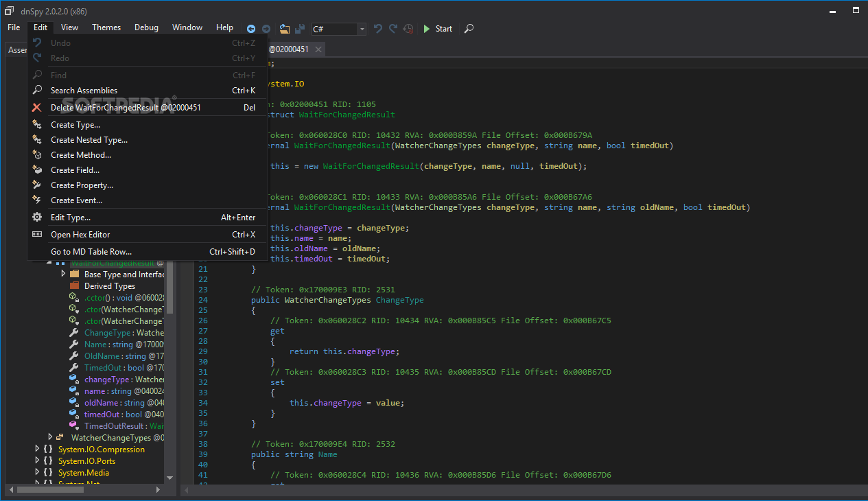Viewport: 868px width, 501px height.
Task: Choose Create Method... entry
Action: pos(147,155)
